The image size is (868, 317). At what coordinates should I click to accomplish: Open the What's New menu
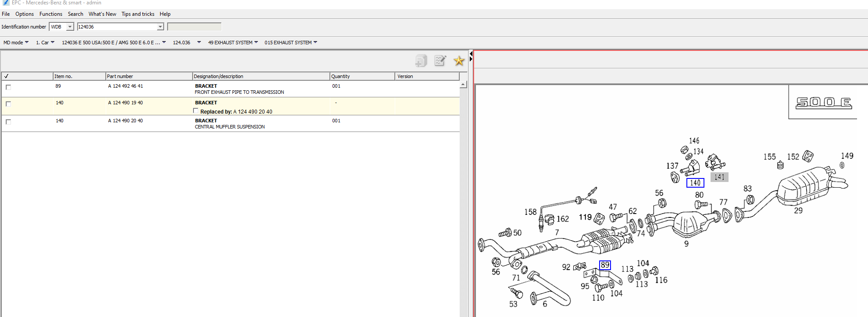coord(102,14)
